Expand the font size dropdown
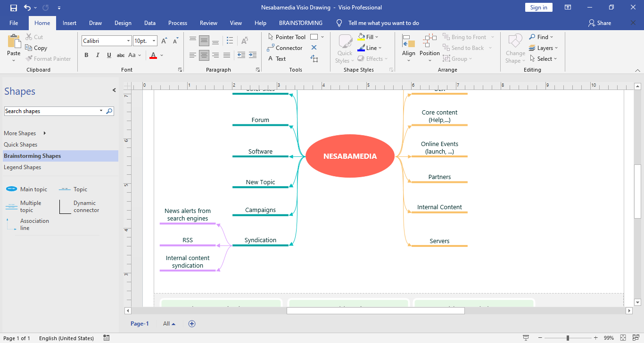The height and width of the screenshot is (343, 644). [154, 41]
